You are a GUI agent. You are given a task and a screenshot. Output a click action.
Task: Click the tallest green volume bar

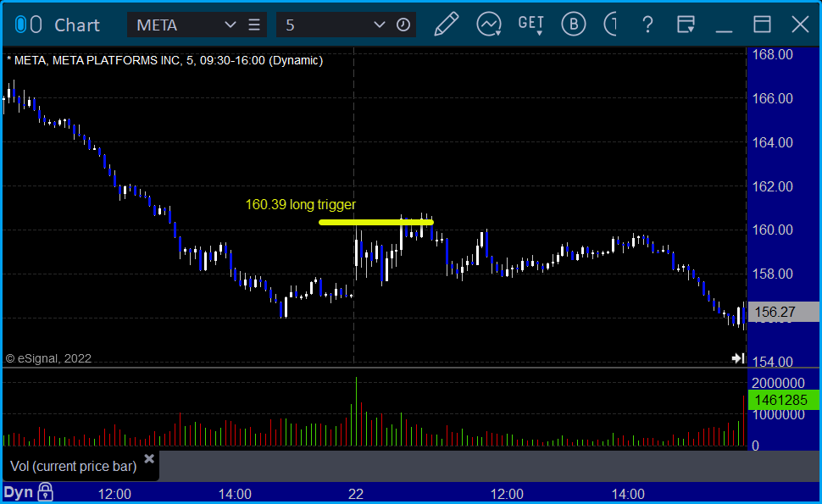pos(357,412)
